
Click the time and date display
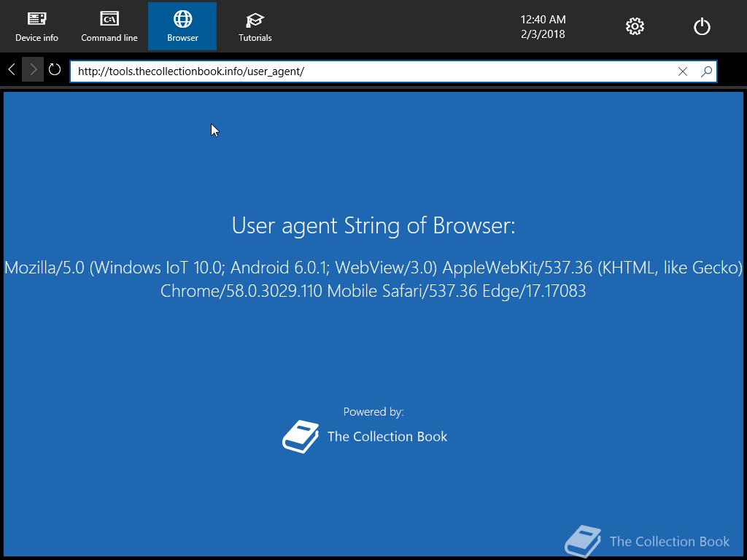543,27
